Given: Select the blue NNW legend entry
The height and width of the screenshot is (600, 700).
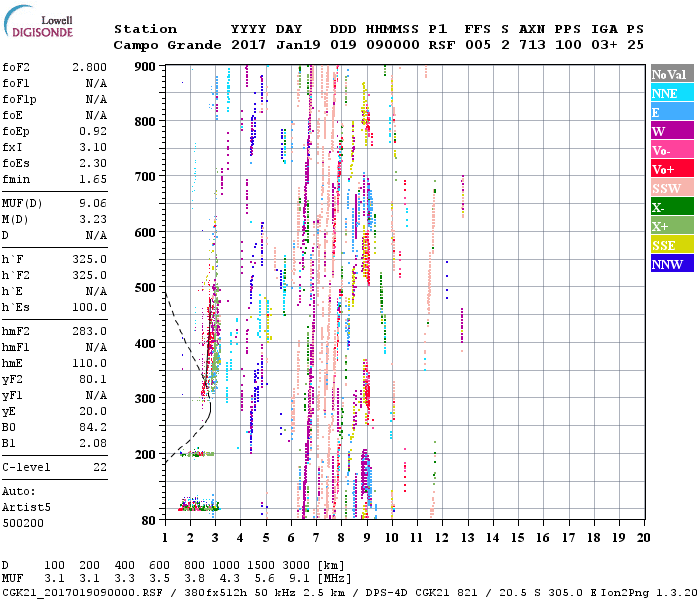Looking at the screenshot, I should 670,264.
